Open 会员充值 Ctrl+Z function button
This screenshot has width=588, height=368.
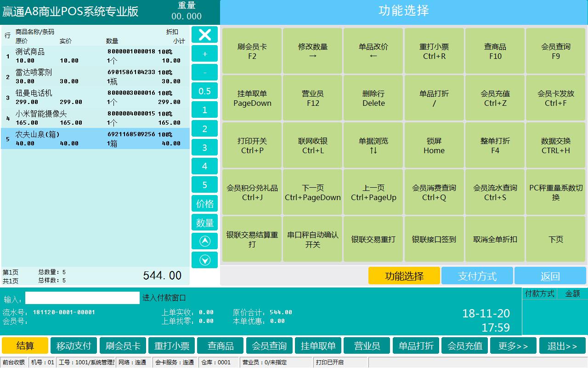[495, 98]
